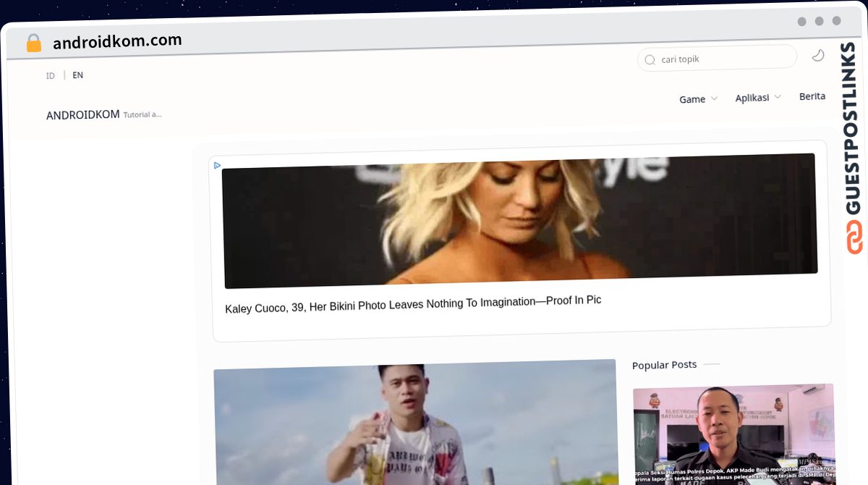Image resolution: width=868 pixels, height=485 pixels.
Task: Click the orange GuestPostLinks chain logo
Action: (x=855, y=237)
